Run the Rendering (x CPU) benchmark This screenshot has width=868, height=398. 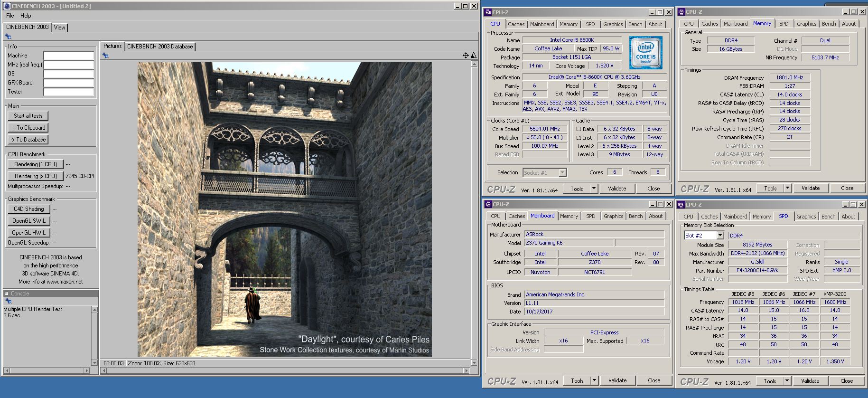[36, 176]
